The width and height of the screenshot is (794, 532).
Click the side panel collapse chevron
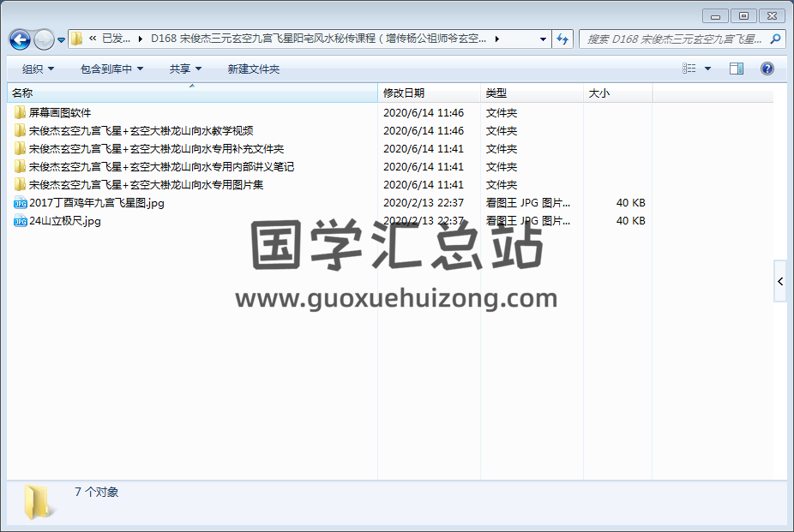pos(780,281)
